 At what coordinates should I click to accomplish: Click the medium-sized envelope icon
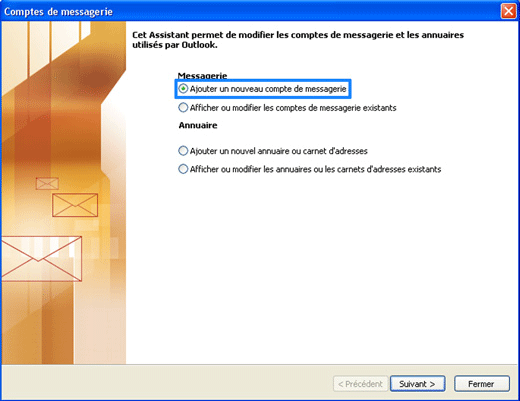point(75,205)
